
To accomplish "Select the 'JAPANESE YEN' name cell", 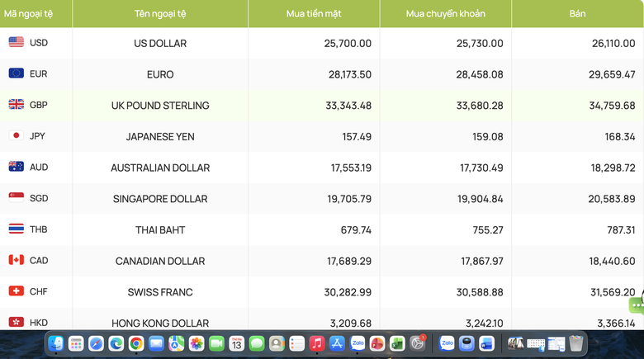I will pyautogui.click(x=160, y=137).
